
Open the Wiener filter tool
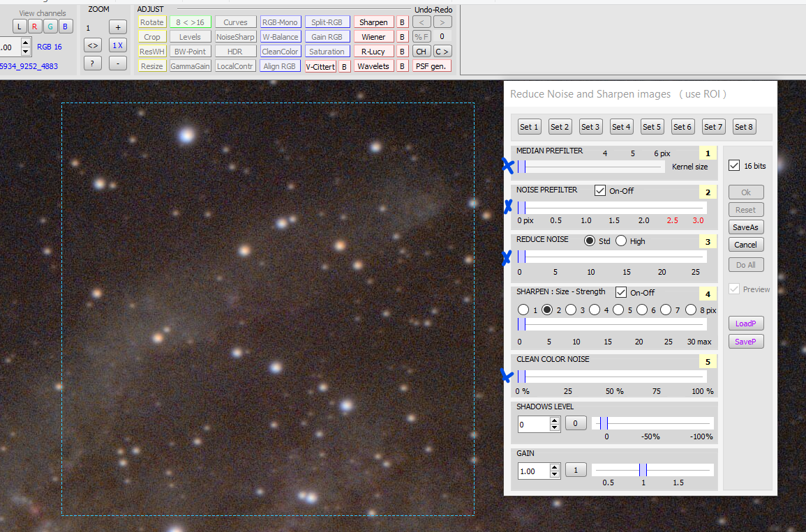point(374,37)
